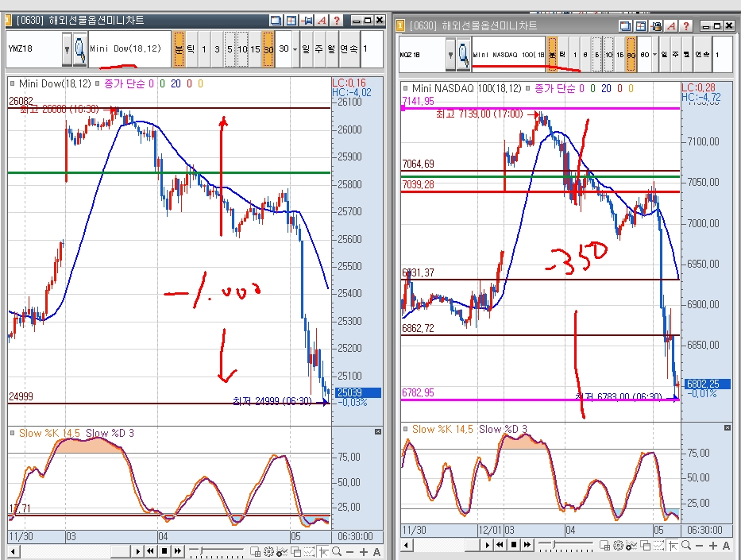Viewport: 741px width, 560px height.
Task: Open YMZ18 symbol dropdown arrow
Action: pyautogui.click(x=67, y=49)
